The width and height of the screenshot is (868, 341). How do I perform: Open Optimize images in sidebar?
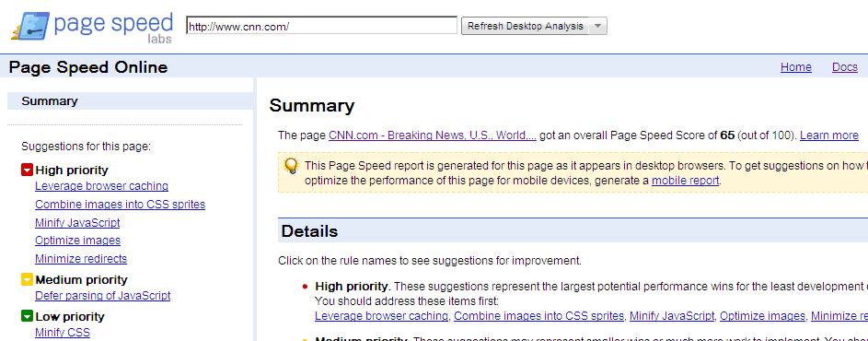[77, 241]
